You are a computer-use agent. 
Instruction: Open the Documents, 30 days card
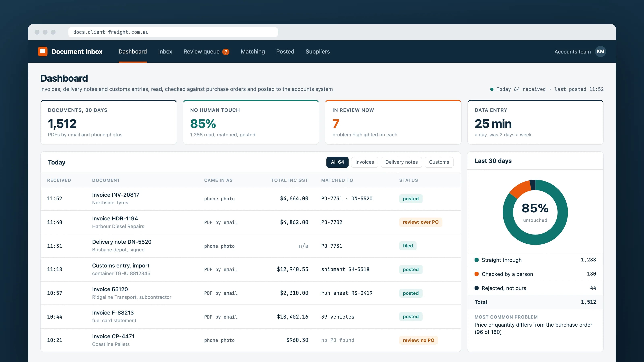coord(108,122)
